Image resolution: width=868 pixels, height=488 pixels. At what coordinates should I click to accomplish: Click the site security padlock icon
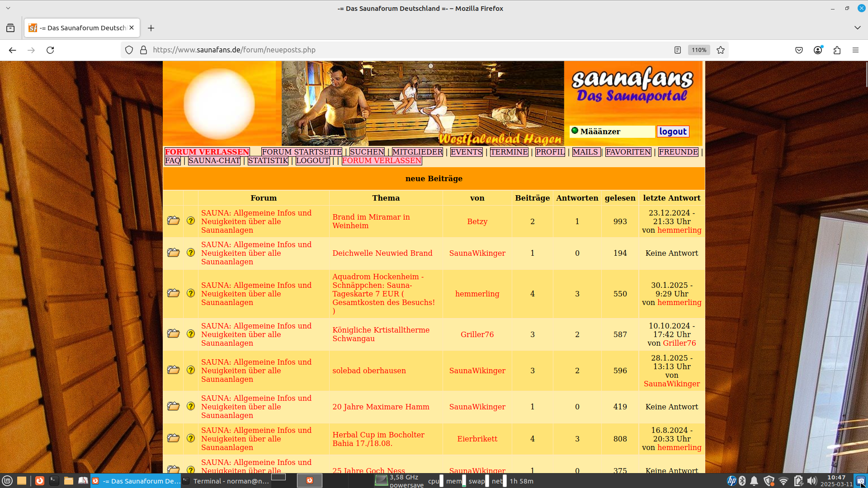tap(144, 50)
